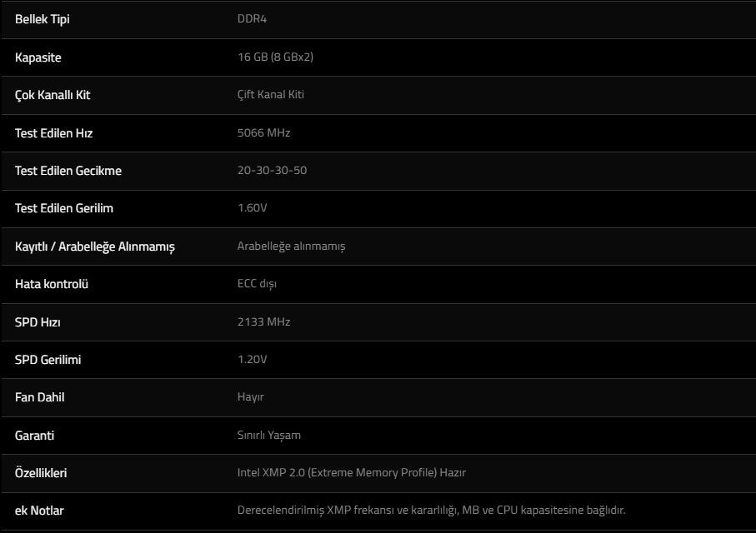Click the "Test Edilen Gecikme" label
The image size is (756, 533).
pyautogui.click(x=68, y=171)
